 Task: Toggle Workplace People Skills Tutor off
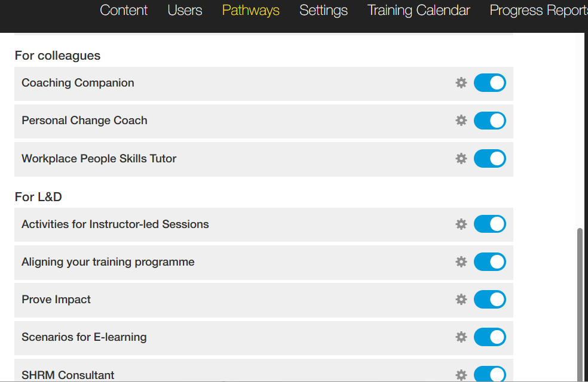(490, 159)
